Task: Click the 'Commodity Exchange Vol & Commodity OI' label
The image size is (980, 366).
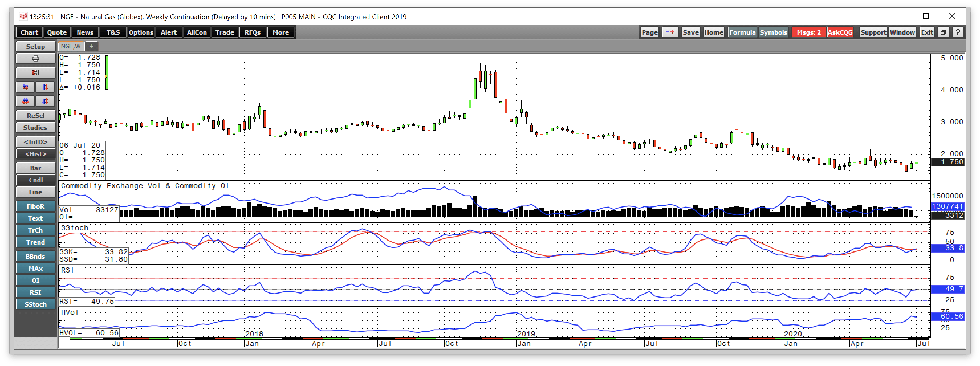Action: (145, 186)
